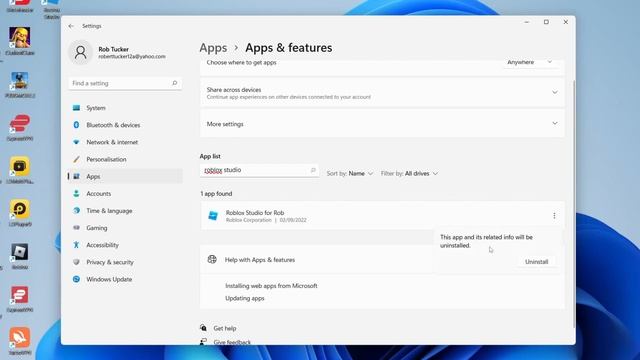This screenshot has height=360, width=640.
Task: Click the app list search box
Action: click(259, 170)
